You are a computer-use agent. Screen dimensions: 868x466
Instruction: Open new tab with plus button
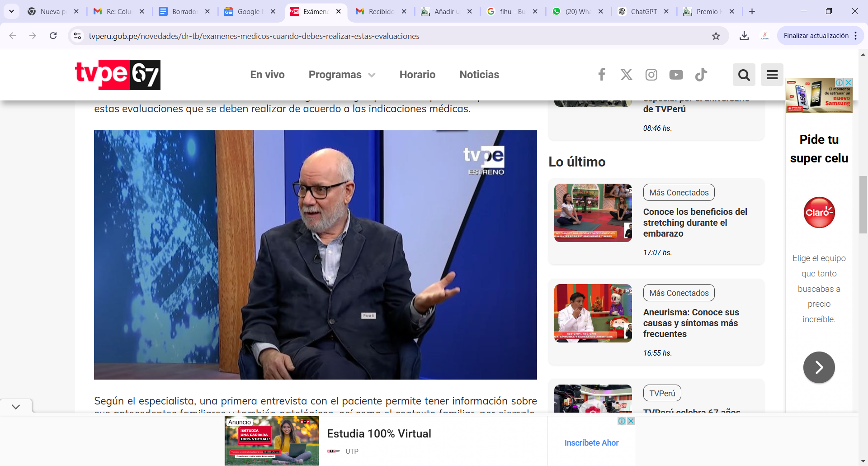tap(752, 11)
